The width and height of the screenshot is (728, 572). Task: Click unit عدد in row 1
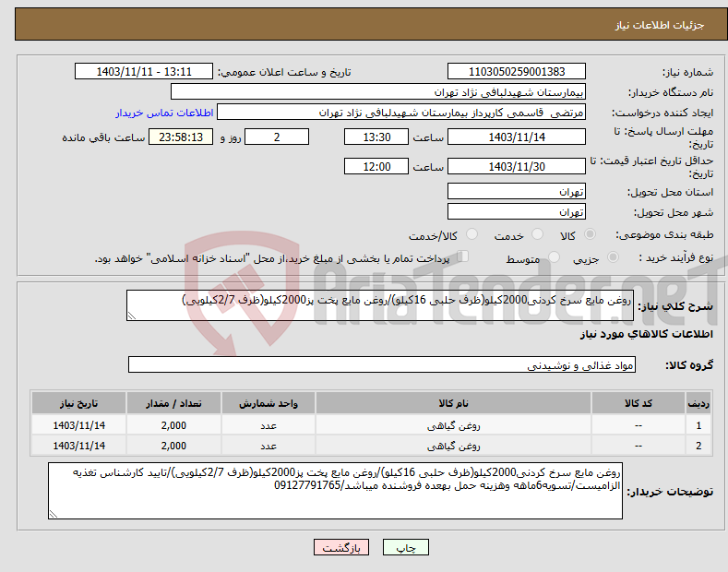pyautogui.click(x=269, y=425)
